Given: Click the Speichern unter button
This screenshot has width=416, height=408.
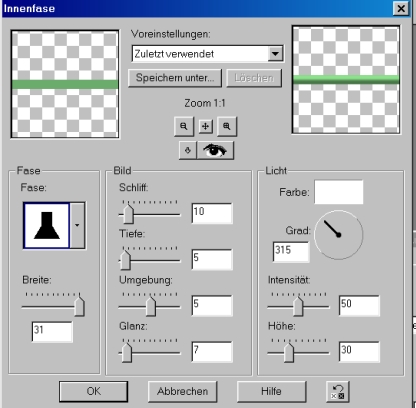Looking at the screenshot, I should [175, 78].
